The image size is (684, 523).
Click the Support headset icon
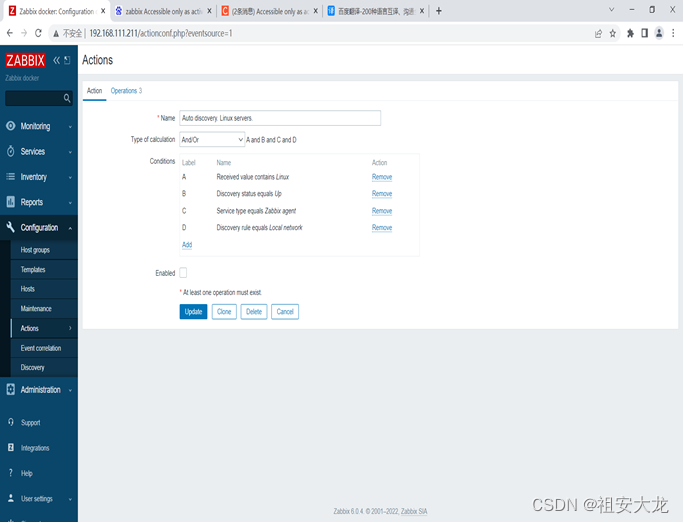tap(11, 422)
